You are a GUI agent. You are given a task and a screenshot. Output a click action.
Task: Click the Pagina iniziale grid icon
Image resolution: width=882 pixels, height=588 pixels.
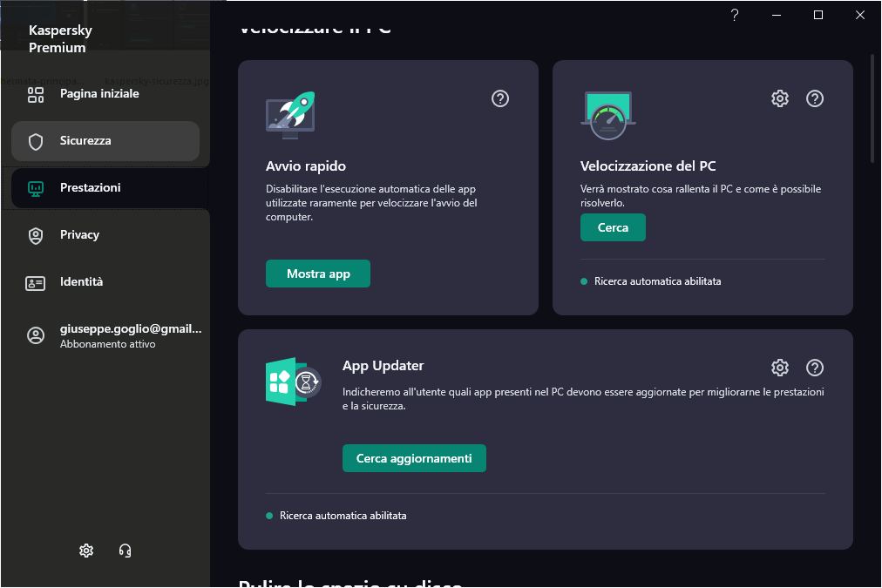coord(36,94)
